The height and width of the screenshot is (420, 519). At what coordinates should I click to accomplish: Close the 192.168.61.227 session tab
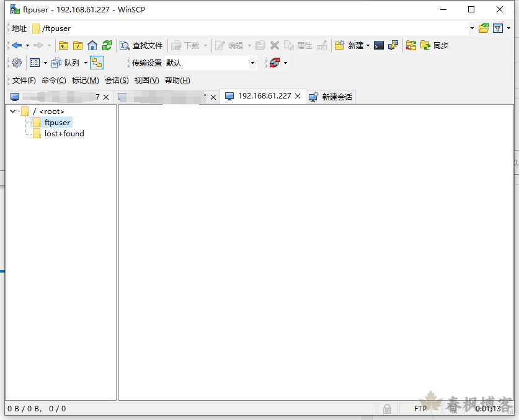pos(298,96)
